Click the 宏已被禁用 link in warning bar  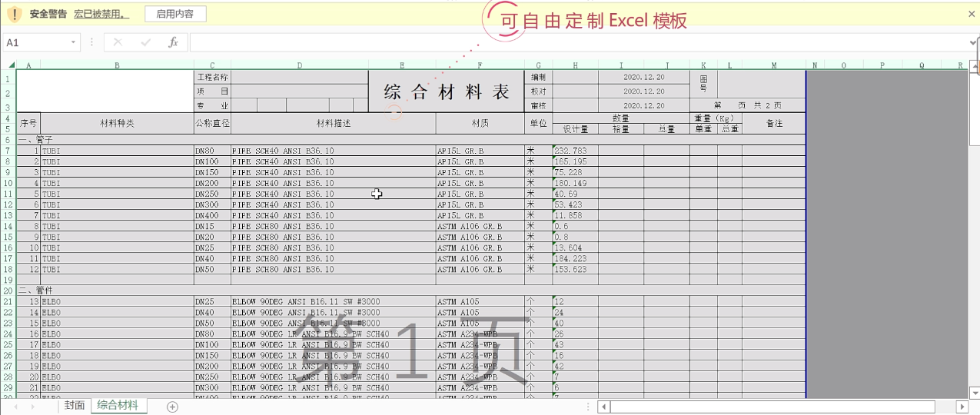coord(101,14)
